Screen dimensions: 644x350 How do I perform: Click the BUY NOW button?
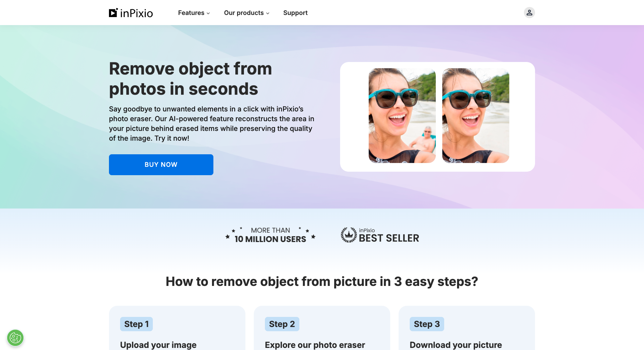161,165
